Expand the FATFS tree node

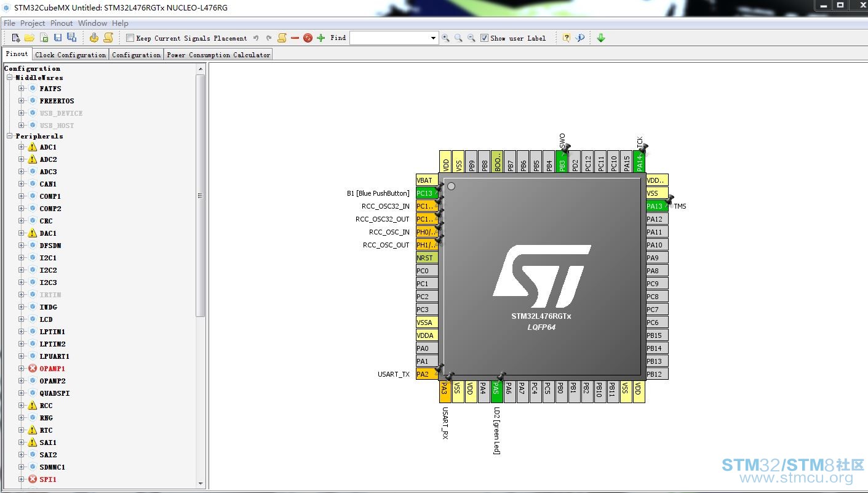[x=22, y=89]
